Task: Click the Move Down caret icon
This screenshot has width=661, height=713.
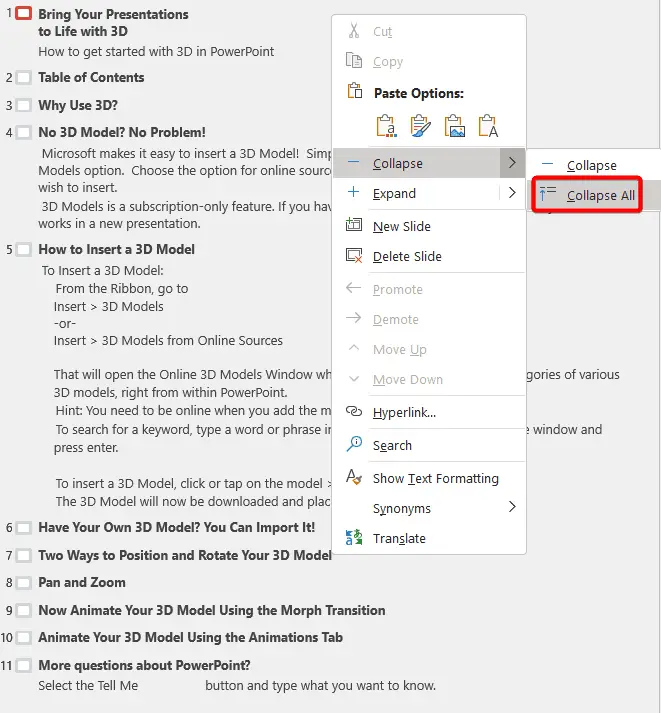Action: [353, 379]
